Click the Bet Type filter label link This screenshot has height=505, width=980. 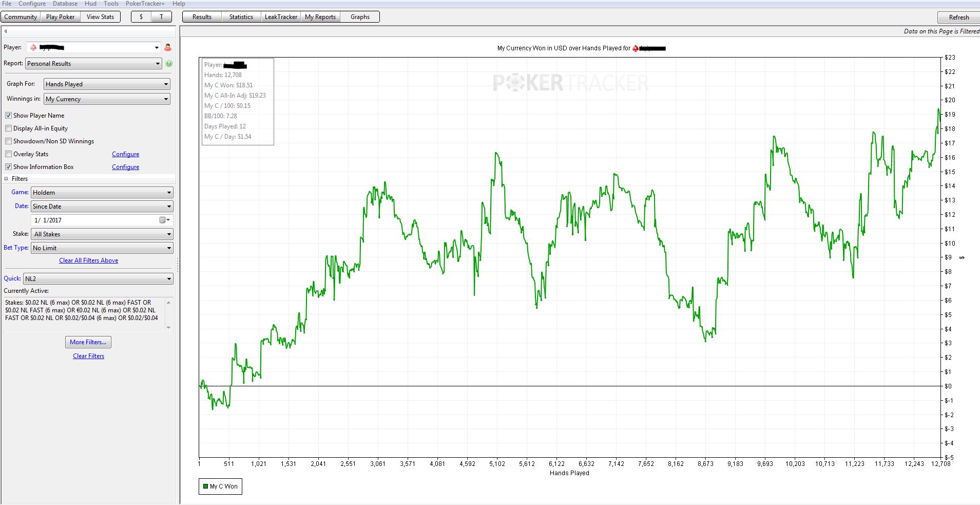coord(16,248)
